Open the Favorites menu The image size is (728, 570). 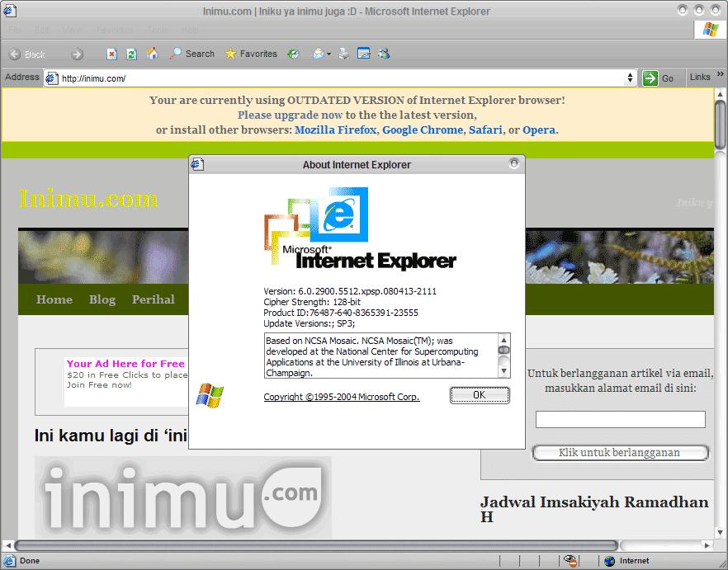coord(115,30)
